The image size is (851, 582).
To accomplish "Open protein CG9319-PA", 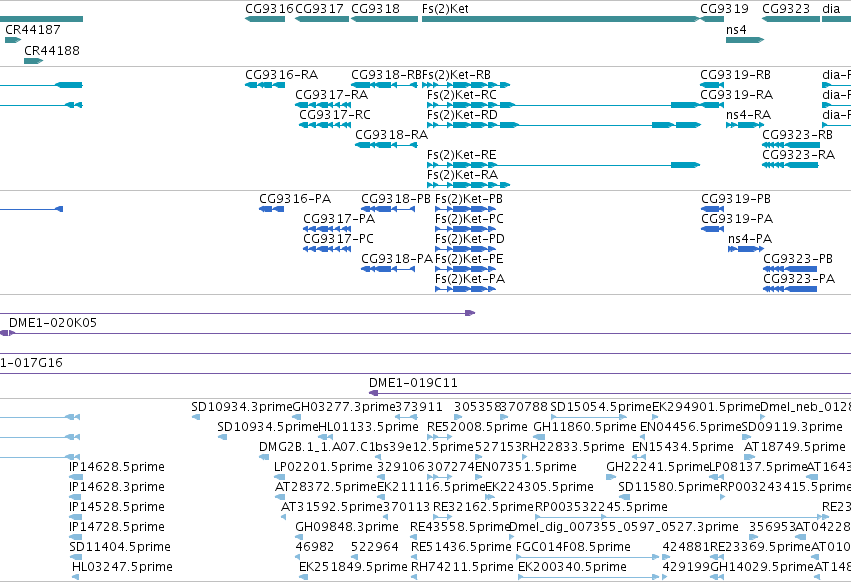I will click(x=737, y=219).
